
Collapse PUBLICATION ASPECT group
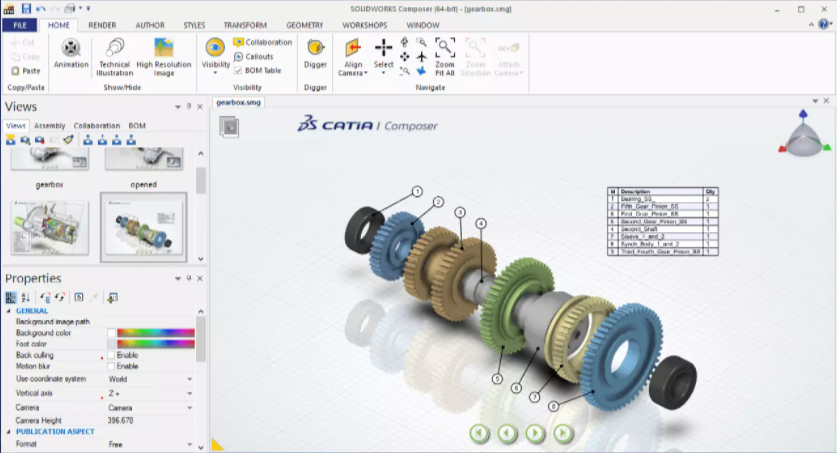pos(9,432)
